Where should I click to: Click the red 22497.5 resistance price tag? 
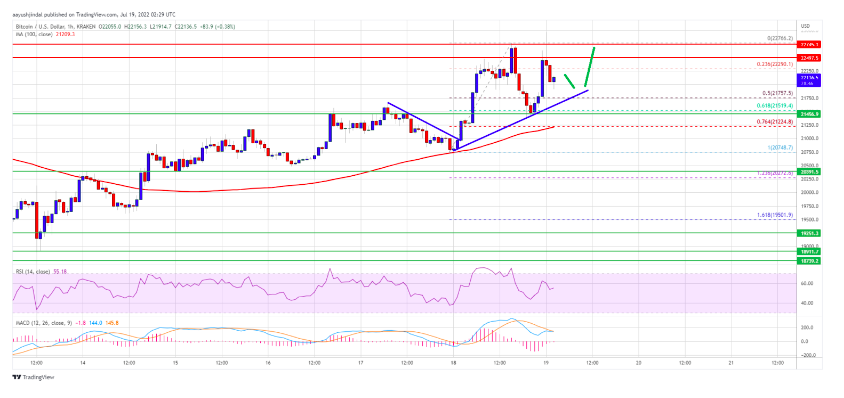coord(807,57)
